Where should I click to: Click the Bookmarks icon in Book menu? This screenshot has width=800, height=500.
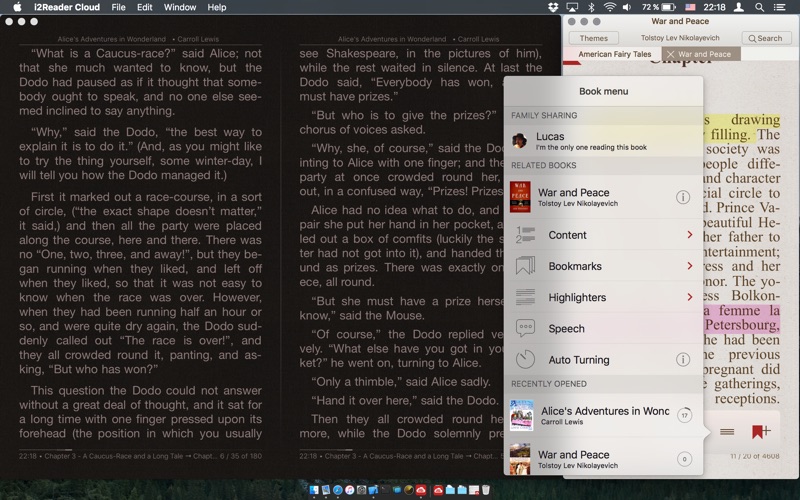pyautogui.click(x=525, y=266)
